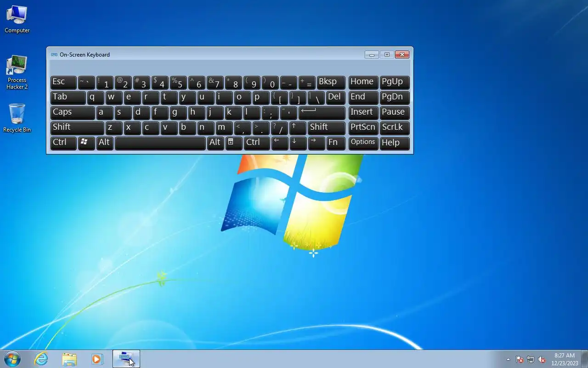The height and width of the screenshot is (368, 588).
Task: Click the up arrow key
Action: (x=298, y=128)
